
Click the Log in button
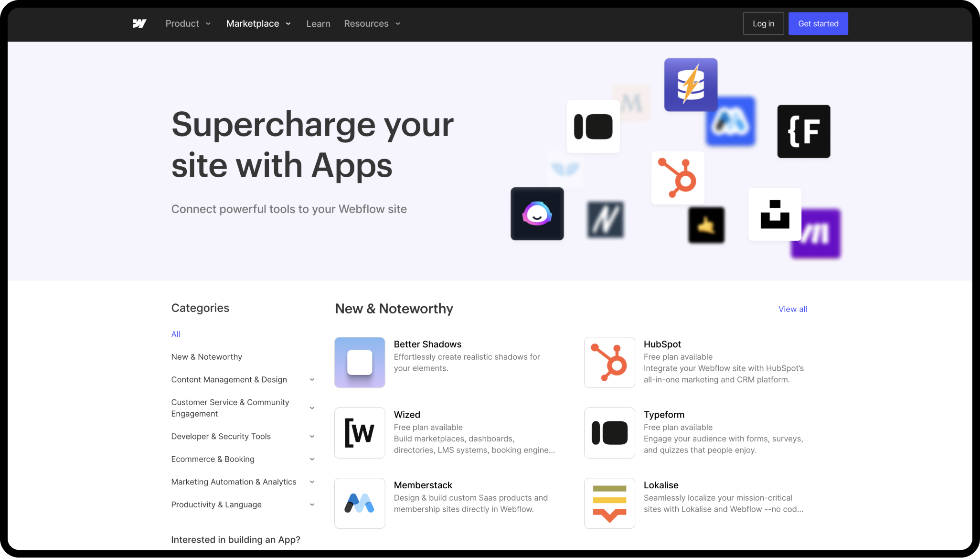click(763, 23)
